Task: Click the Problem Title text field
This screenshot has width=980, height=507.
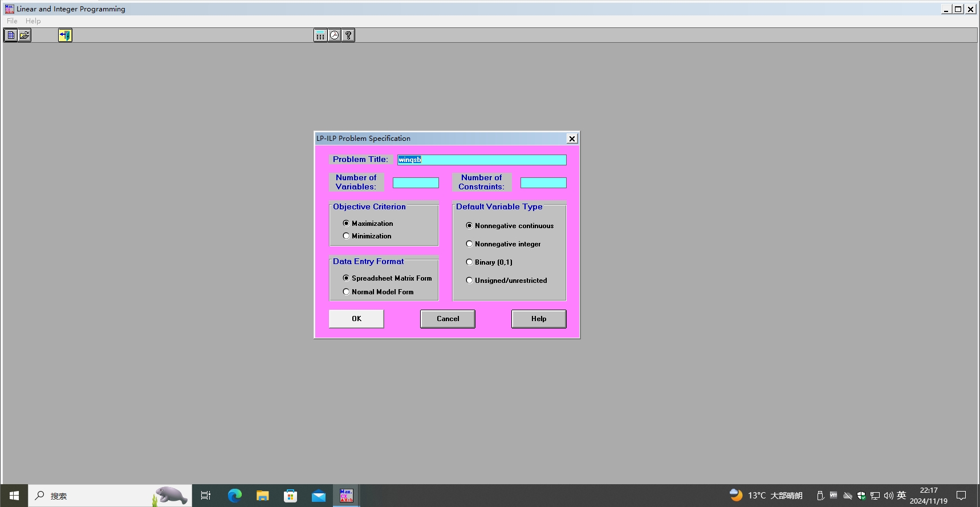Action: pyautogui.click(x=482, y=160)
